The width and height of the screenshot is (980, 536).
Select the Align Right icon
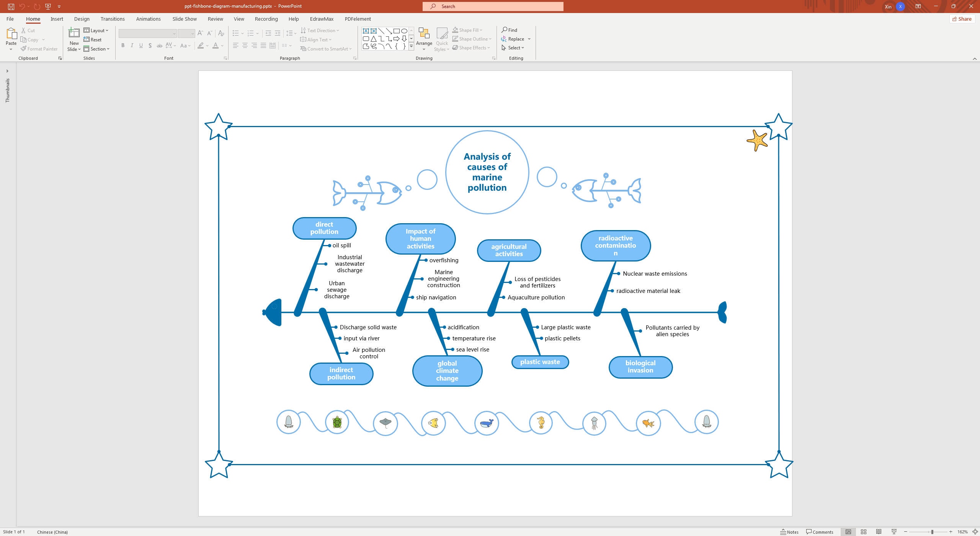[x=254, y=46]
